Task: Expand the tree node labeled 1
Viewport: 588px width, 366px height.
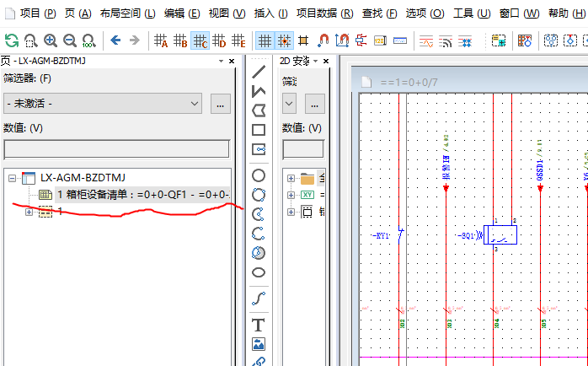Action: [x=29, y=212]
